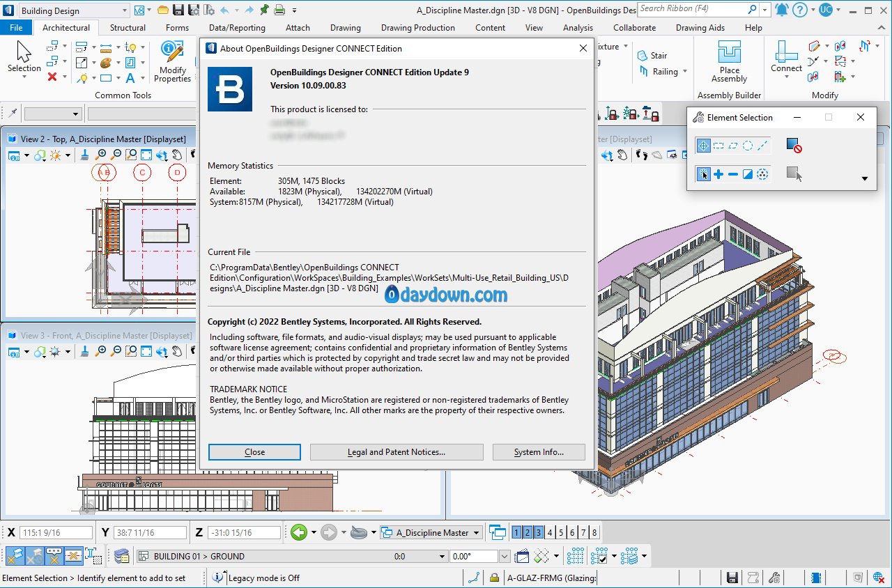The image size is (892, 588).
Task: Select Block selection method in Element Selection
Action: coord(718,146)
